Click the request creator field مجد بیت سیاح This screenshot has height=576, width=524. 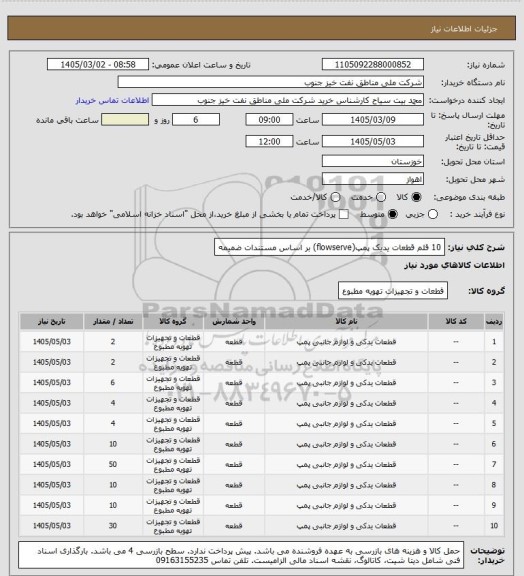pos(288,100)
